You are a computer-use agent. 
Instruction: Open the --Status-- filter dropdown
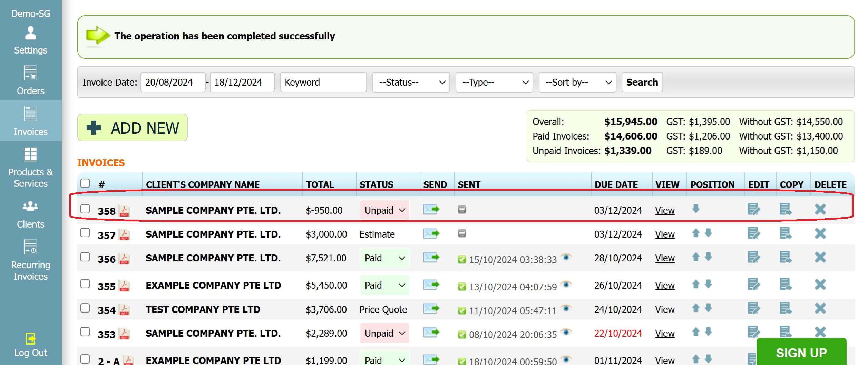(x=411, y=82)
